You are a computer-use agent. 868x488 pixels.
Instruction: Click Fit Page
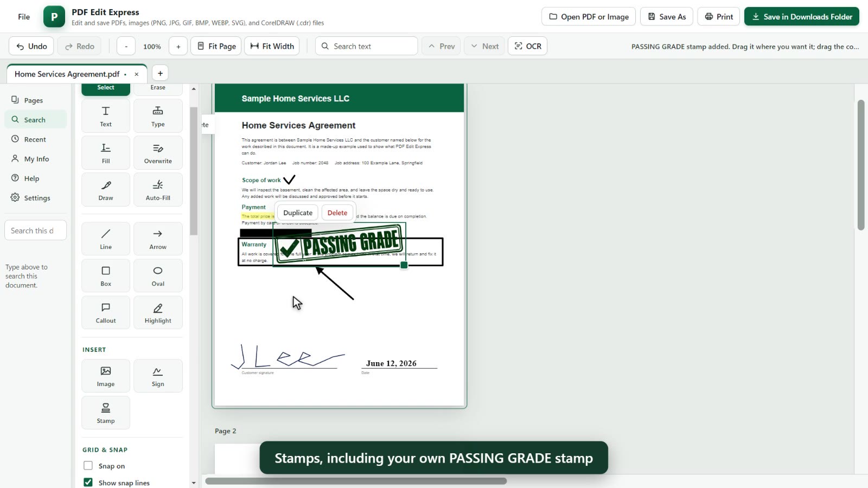tap(216, 46)
